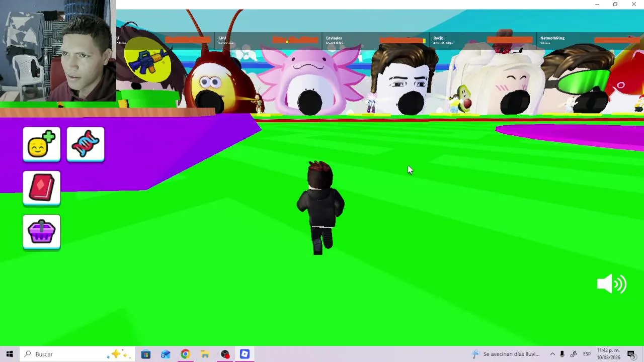The width and height of the screenshot is (644, 362).
Task: Open the clock showing 11:42 p. m.
Action: [608, 354]
